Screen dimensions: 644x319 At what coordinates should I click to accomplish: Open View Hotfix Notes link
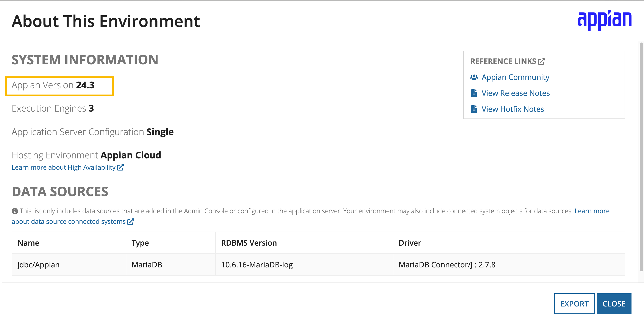click(513, 109)
